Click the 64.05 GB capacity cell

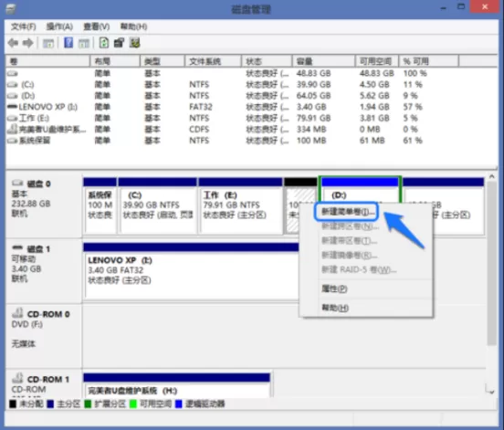[313, 96]
